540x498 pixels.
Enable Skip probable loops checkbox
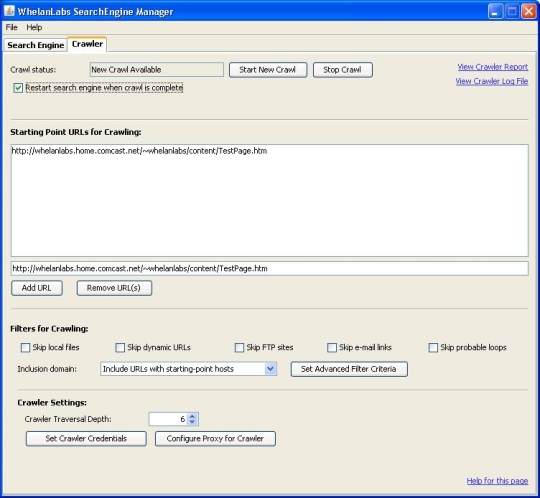(x=433, y=347)
